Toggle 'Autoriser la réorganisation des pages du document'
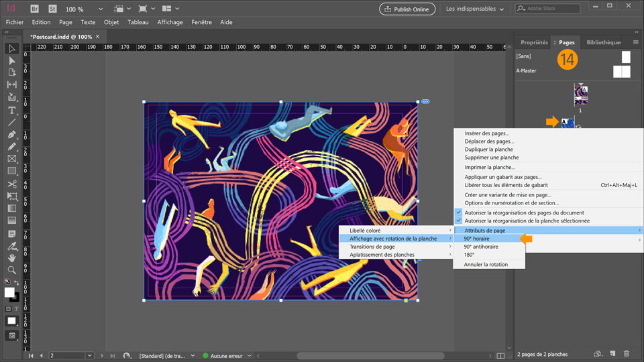 pos(524,213)
